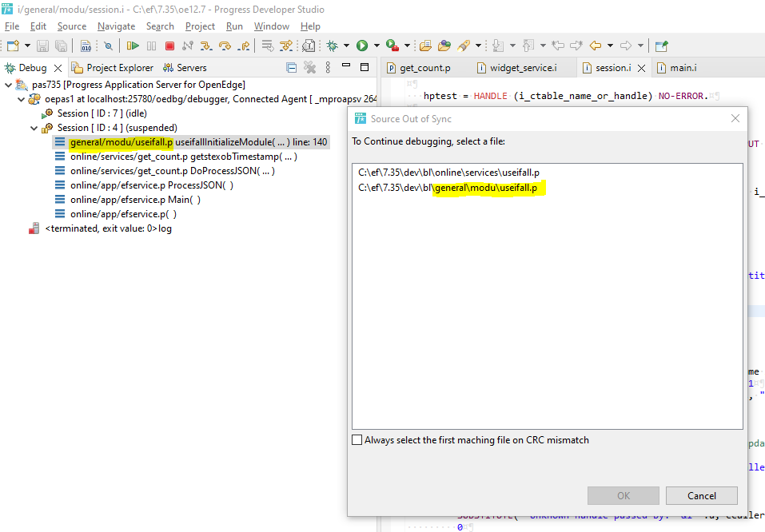Open the Run launch dropdown arrow
This screenshot has width=765, height=532.
377,46
